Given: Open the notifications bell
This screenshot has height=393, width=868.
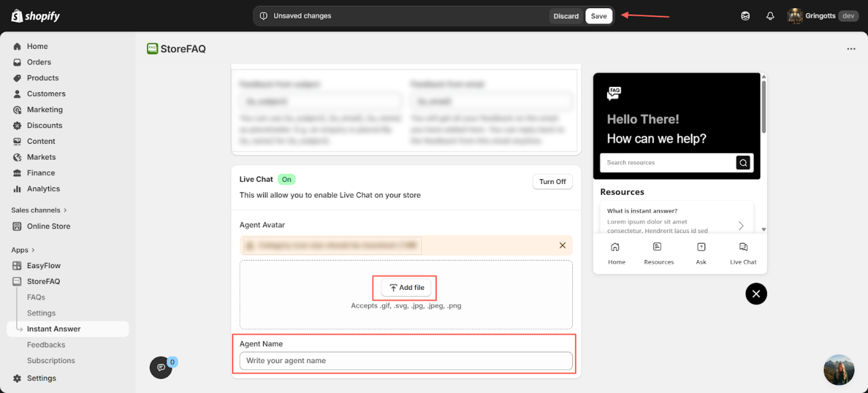Looking at the screenshot, I should (770, 16).
